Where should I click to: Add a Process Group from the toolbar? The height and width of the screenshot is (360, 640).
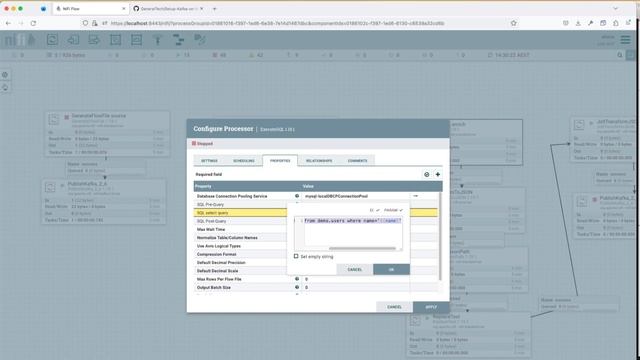tap(116, 40)
